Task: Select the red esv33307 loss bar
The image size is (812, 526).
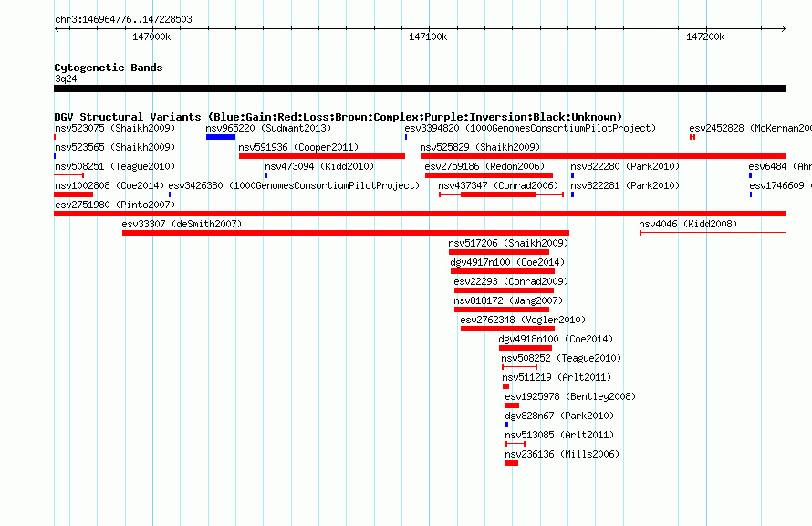Action: pos(346,233)
